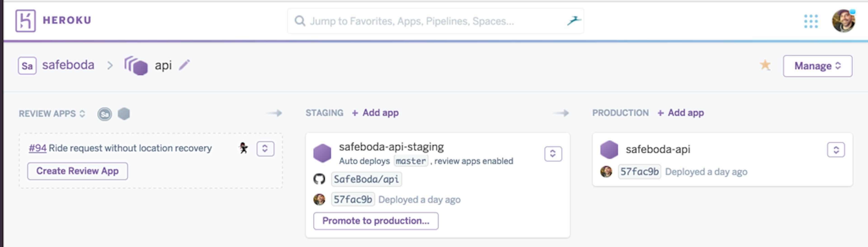Expand safeboda-api production options menu
868x247 pixels.
click(x=836, y=150)
